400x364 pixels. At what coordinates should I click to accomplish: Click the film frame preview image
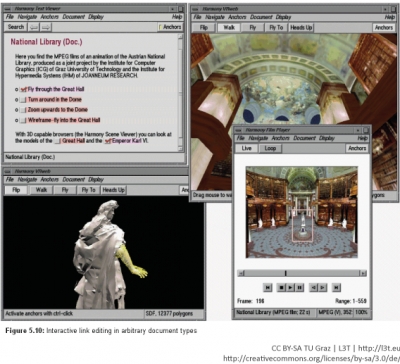click(x=302, y=212)
